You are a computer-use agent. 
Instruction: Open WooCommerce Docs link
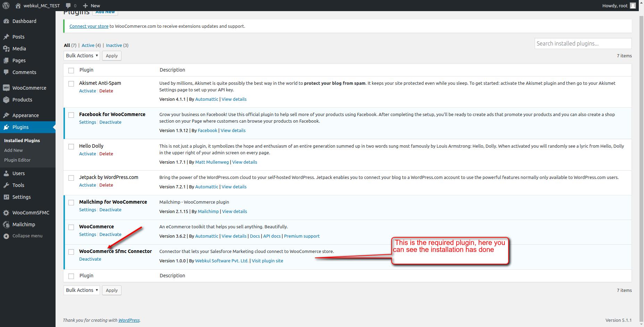pyautogui.click(x=255, y=236)
